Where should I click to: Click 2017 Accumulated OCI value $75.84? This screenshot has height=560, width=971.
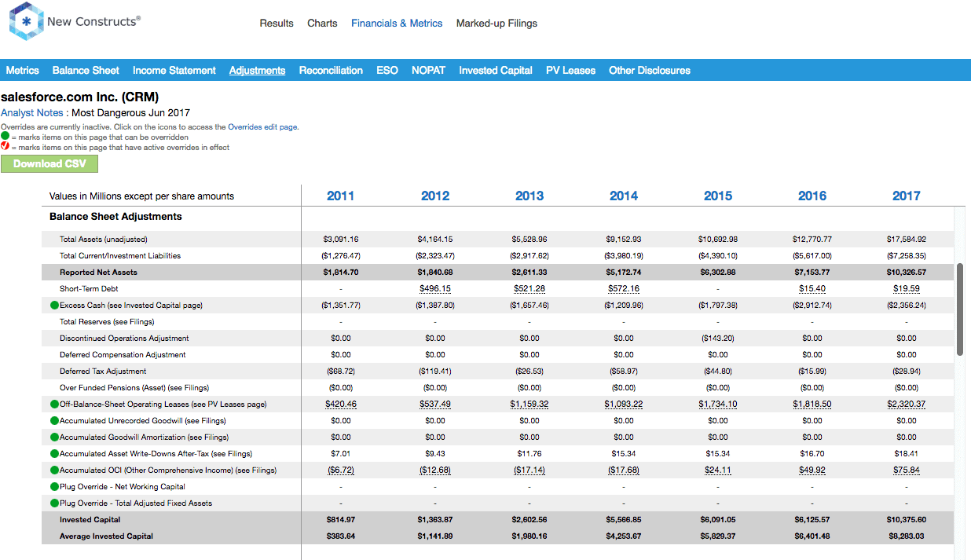coord(907,470)
